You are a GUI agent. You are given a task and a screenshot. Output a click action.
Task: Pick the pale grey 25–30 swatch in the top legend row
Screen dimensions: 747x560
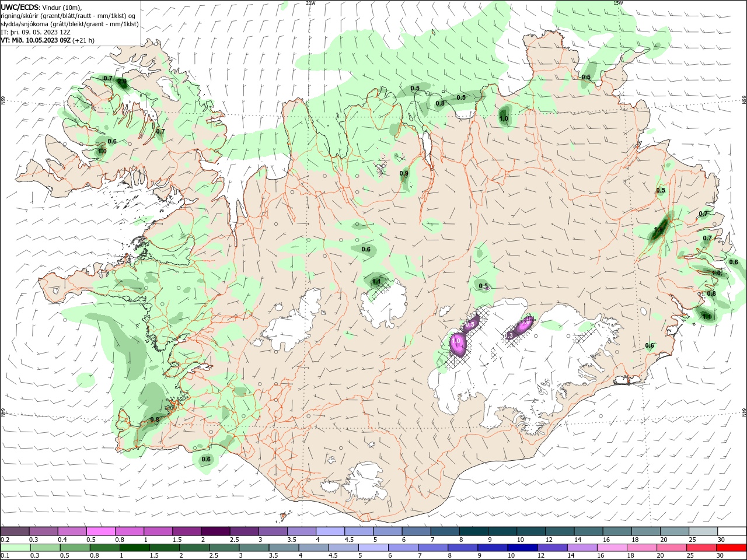tap(703, 531)
